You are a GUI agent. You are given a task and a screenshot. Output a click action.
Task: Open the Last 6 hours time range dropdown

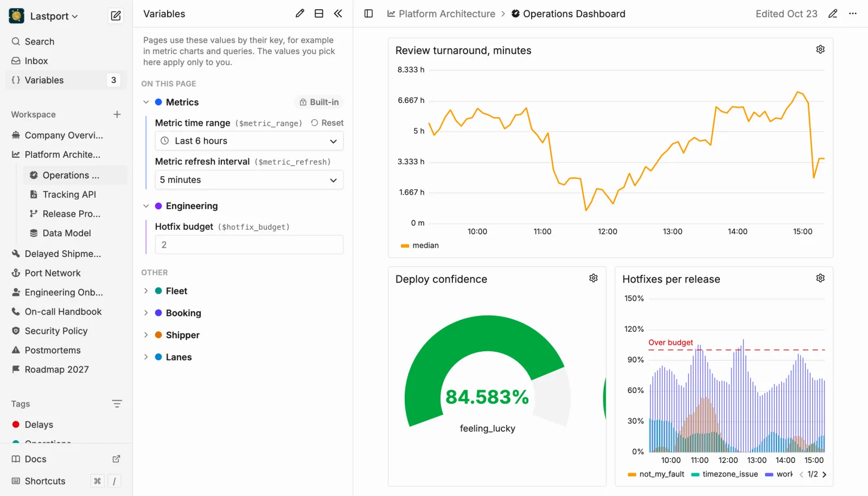coord(249,141)
